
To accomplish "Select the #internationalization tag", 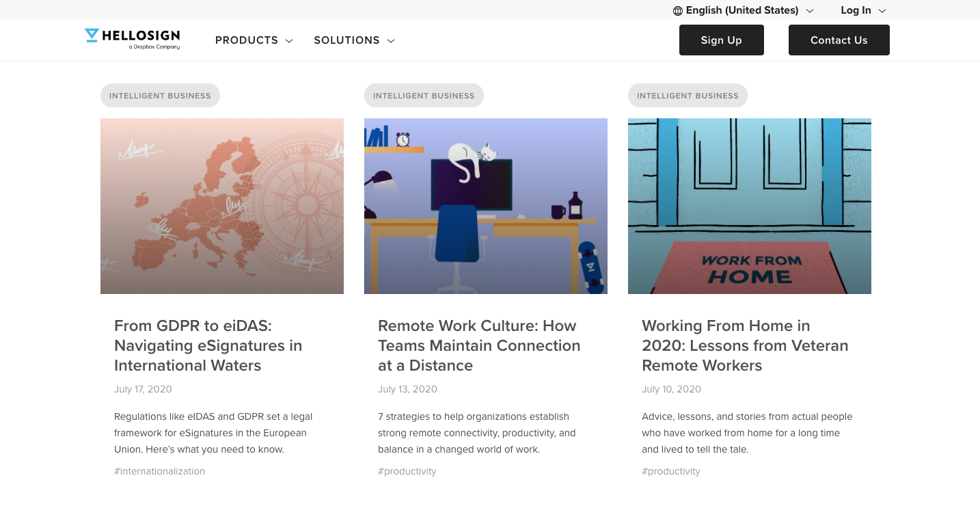I will tap(159, 471).
